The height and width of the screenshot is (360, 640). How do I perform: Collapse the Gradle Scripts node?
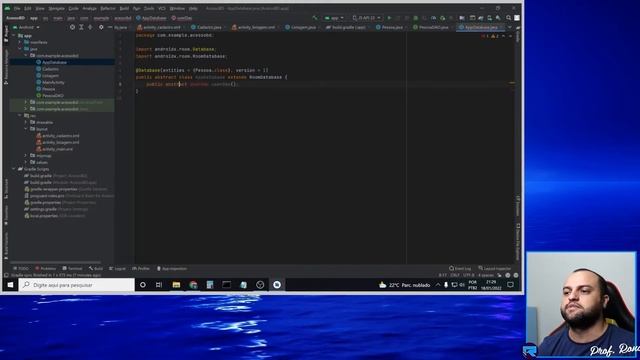(x=14, y=169)
